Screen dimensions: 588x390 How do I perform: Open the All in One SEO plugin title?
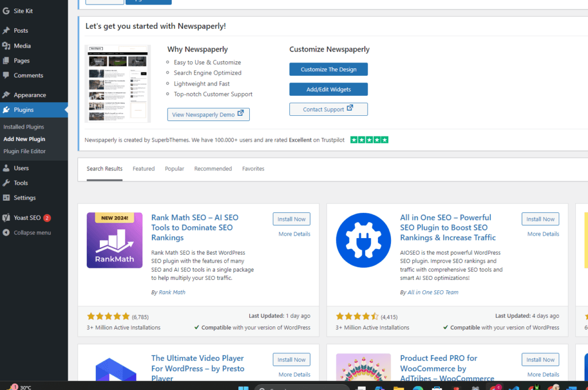click(448, 228)
